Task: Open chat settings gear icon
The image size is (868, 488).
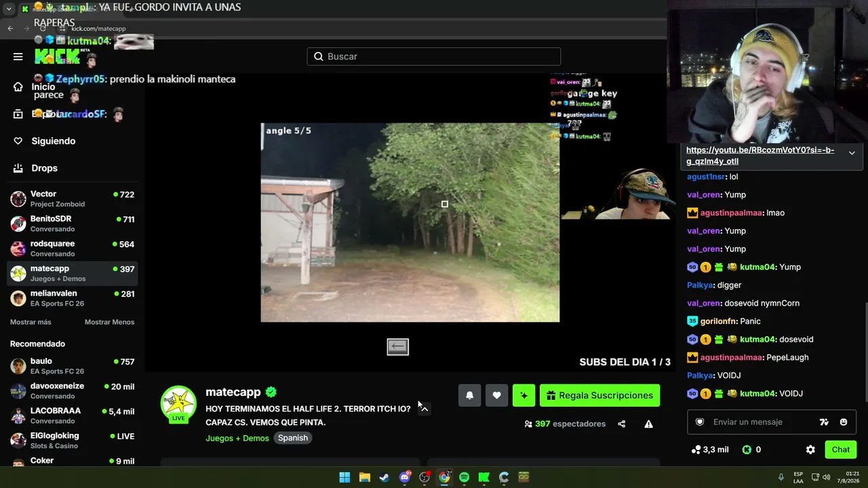Action: pos(810,449)
